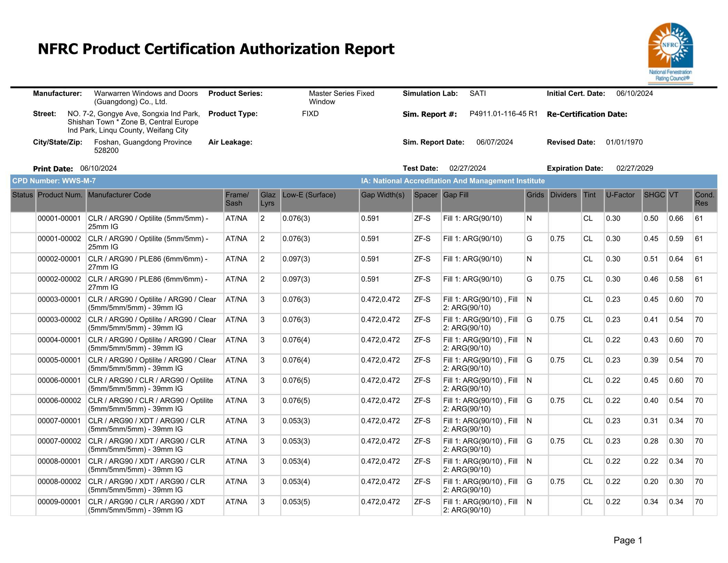Viewport: 728px width, 563px height.
Task: Click SHGC value 0.39 in row 00005-00001
Action: click(x=651, y=360)
